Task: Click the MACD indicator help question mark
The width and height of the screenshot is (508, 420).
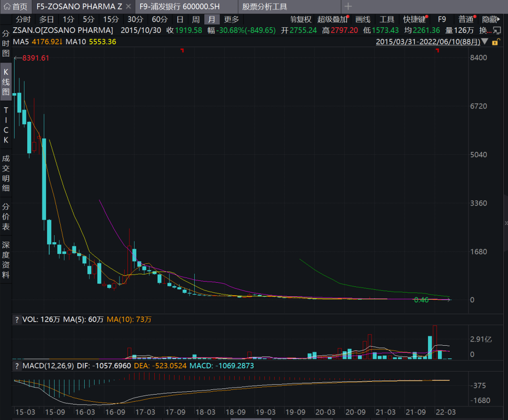Action: pyautogui.click(x=17, y=366)
